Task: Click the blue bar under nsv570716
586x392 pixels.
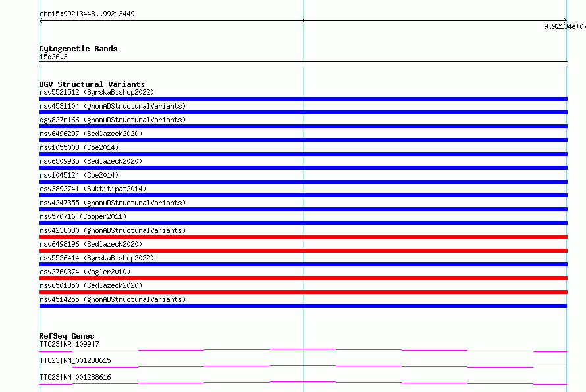Action: tap(303, 223)
